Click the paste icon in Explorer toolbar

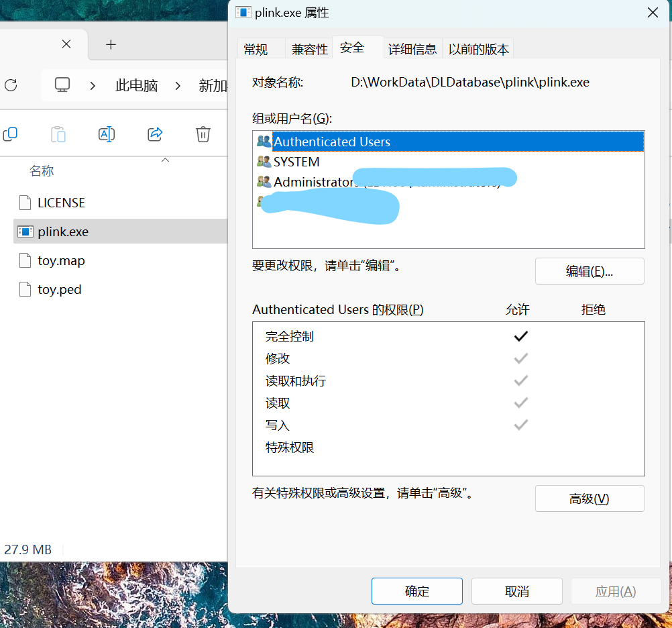coord(58,134)
